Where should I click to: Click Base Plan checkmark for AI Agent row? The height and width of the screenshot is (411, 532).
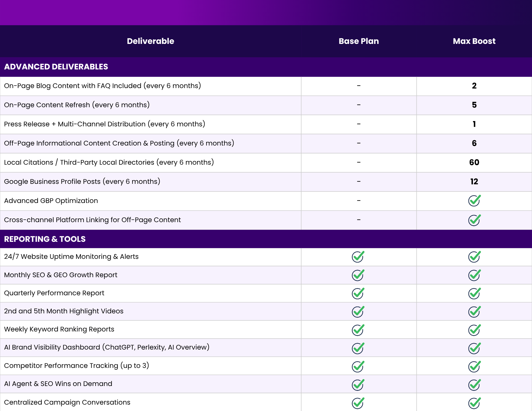[x=358, y=384]
